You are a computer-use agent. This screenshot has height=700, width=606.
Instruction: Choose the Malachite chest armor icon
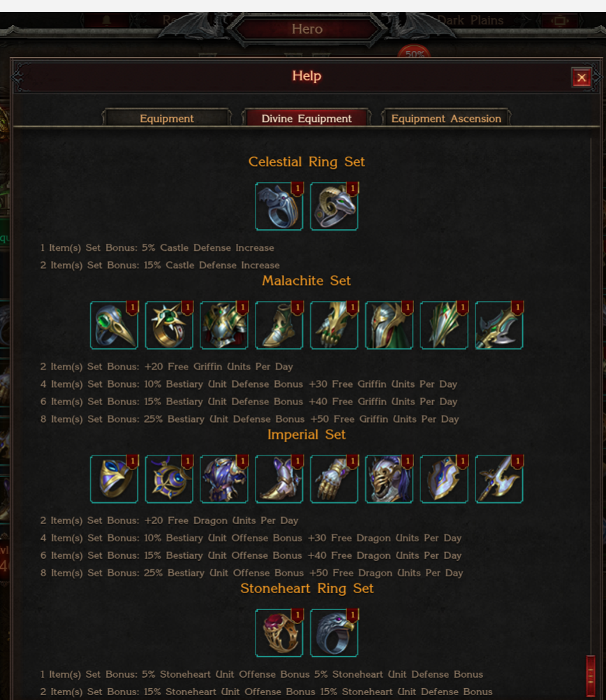[224, 325]
